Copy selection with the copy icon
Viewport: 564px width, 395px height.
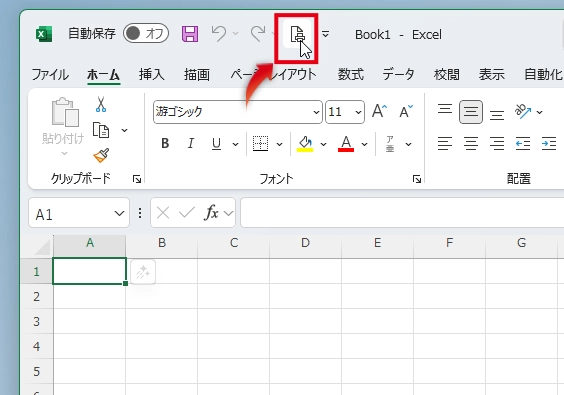pyautogui.click(x=101, y=130)
